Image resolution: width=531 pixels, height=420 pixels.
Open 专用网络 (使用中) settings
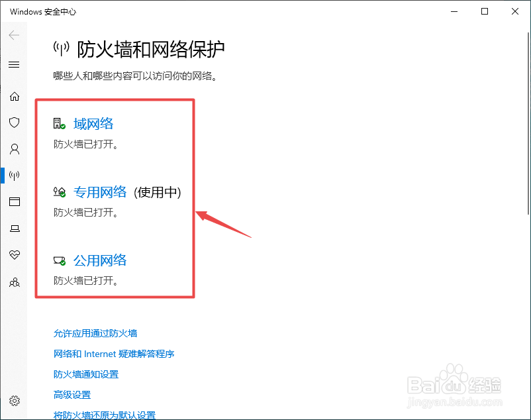point(101,192)
